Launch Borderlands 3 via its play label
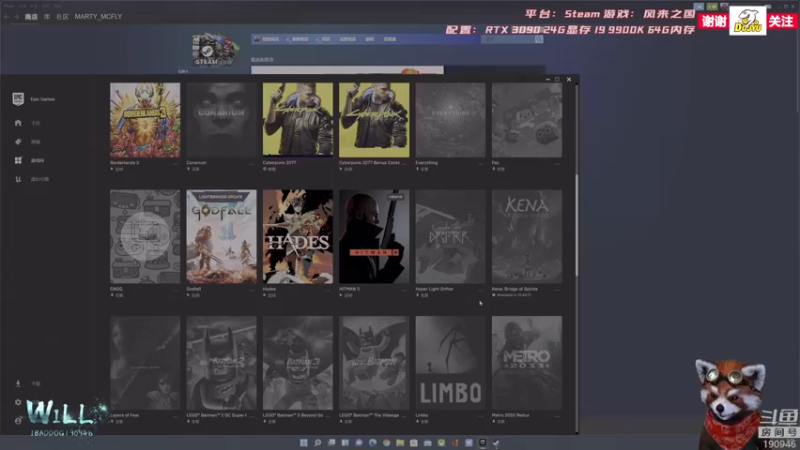This screenshot has width=800, height=450. (117, 169)
